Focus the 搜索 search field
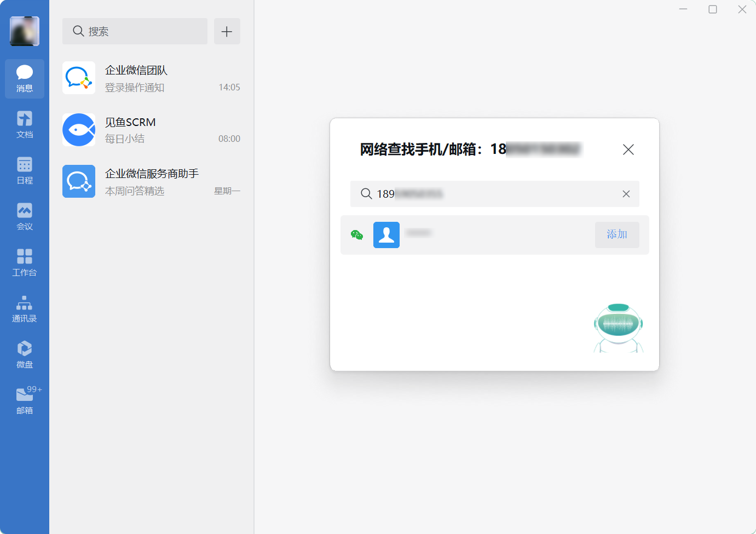This screenshot has height=534, width=756. tap(135, 31)
